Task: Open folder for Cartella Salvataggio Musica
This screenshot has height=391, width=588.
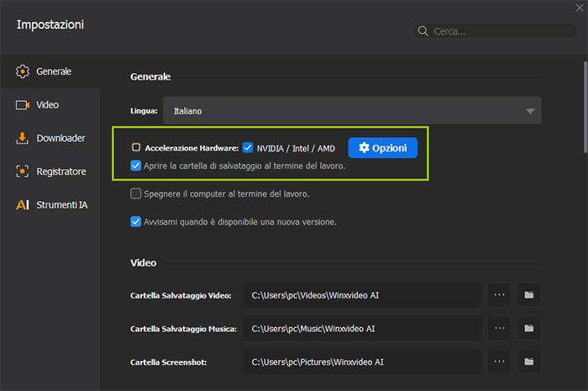Action: click(528, 328)
